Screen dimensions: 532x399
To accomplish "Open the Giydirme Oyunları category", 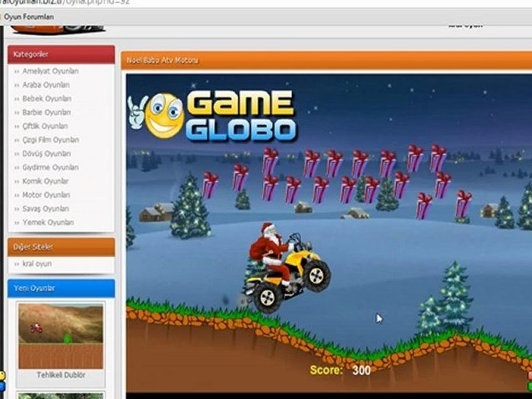I will pyautogui.click(x=50, y=167).
